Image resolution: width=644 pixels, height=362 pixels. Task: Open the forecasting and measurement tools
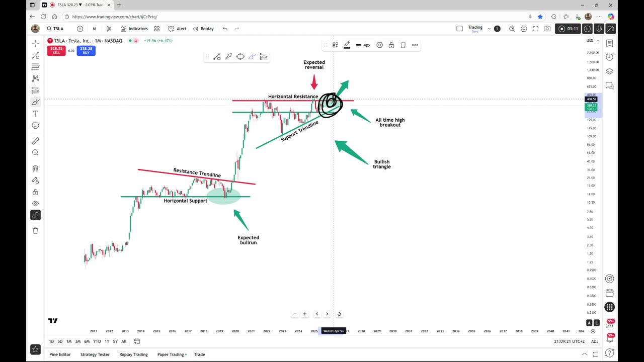click(x=35, y=90)
